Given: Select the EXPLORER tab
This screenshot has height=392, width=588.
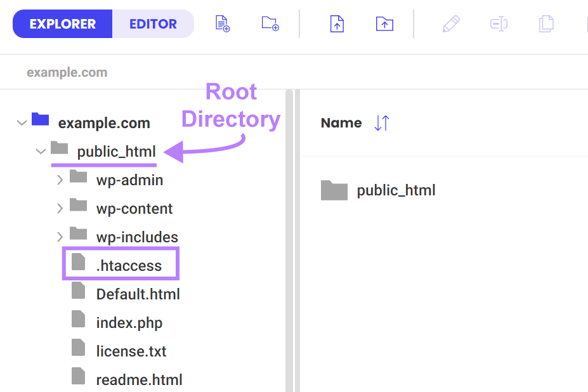Looking at the screenshot, I should pyautogui.click(x=62, y=23).
